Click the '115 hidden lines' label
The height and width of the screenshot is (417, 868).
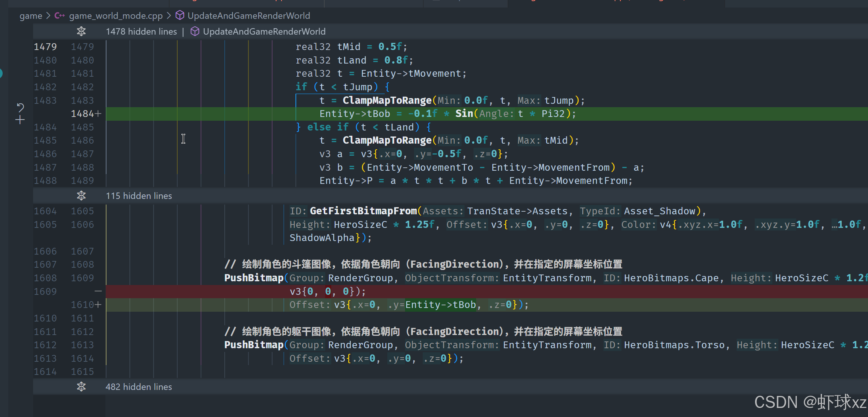click(x=139, y=196)
